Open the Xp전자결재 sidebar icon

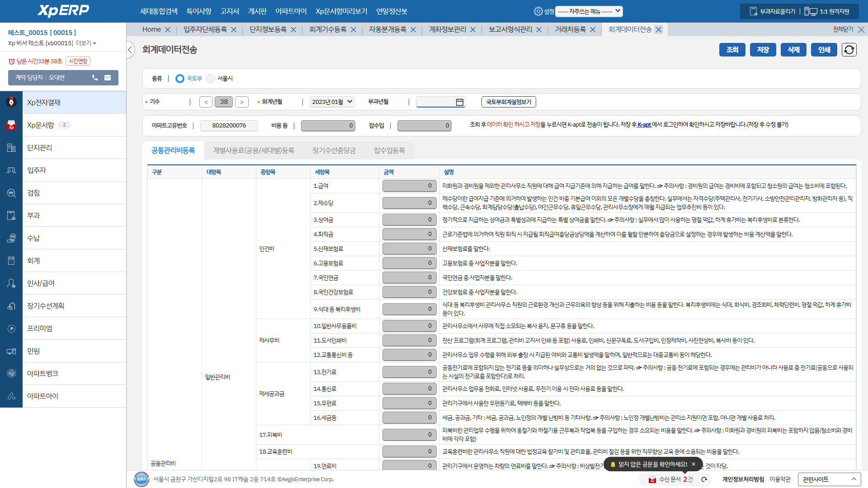pos(11,103)
